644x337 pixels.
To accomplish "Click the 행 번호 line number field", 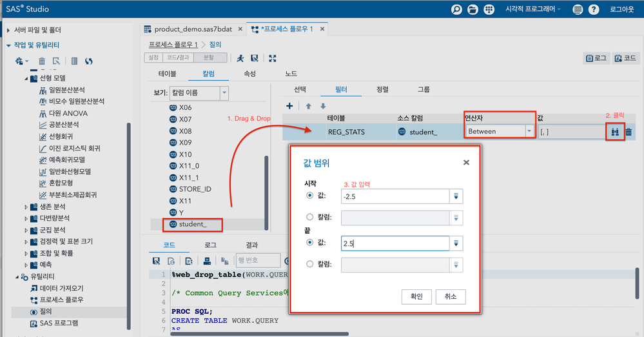I will (x=258, y=260).
